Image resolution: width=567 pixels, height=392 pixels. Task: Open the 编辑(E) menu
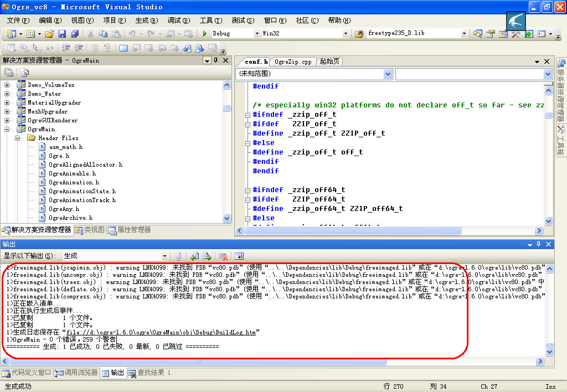50,20
